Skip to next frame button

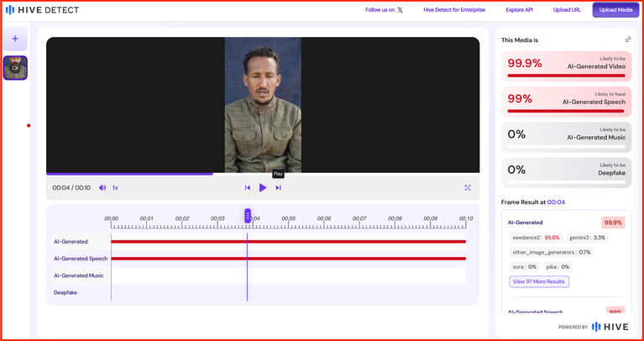[x=279, y=188]
